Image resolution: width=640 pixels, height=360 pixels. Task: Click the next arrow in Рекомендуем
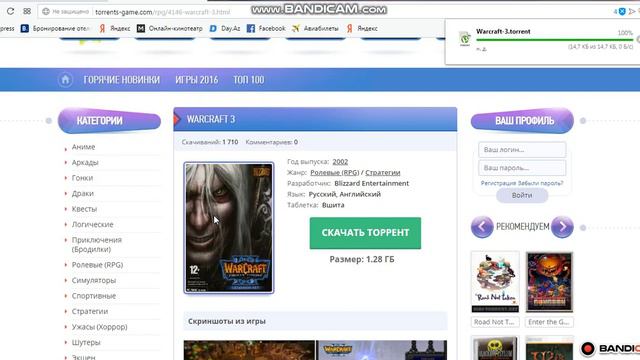tap(562, 227)
